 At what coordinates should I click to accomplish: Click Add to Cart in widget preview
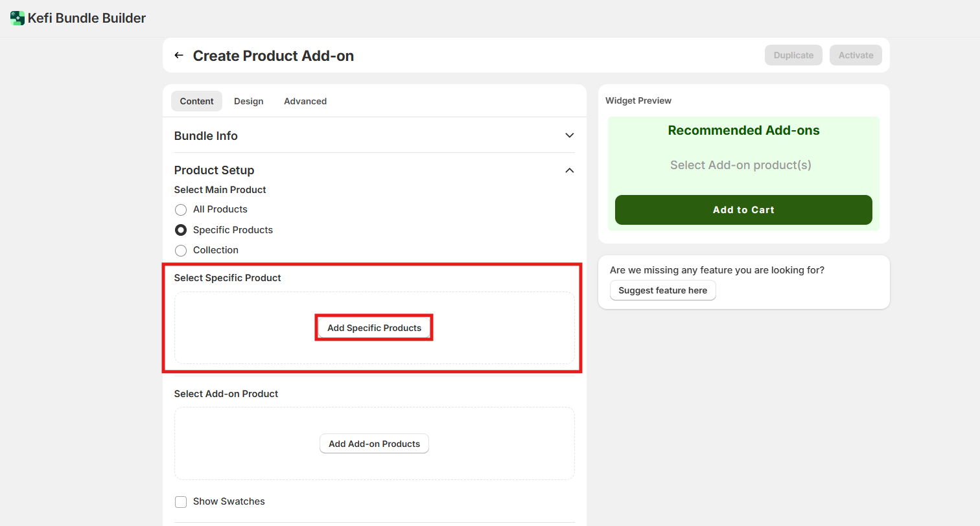743,210
